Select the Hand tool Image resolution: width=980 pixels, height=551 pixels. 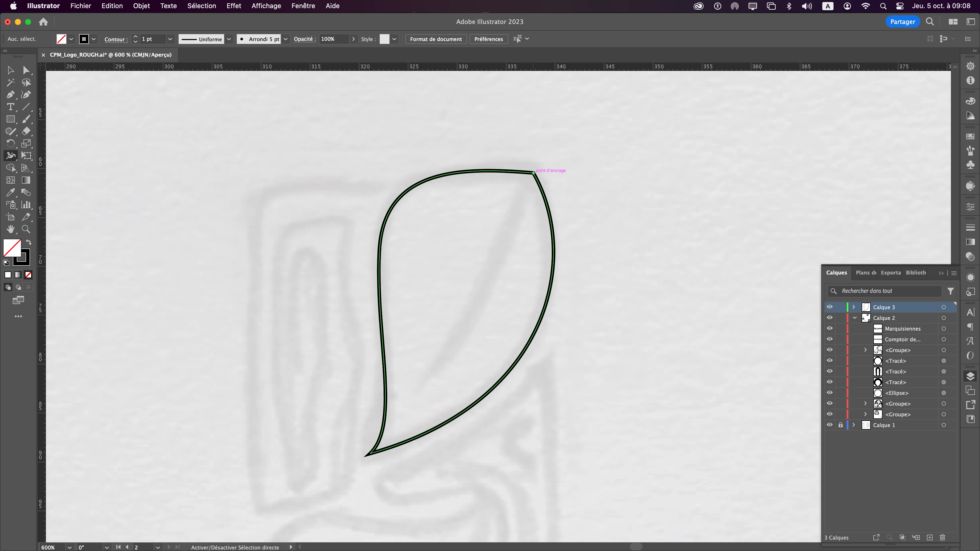click(x=10, y=229)
